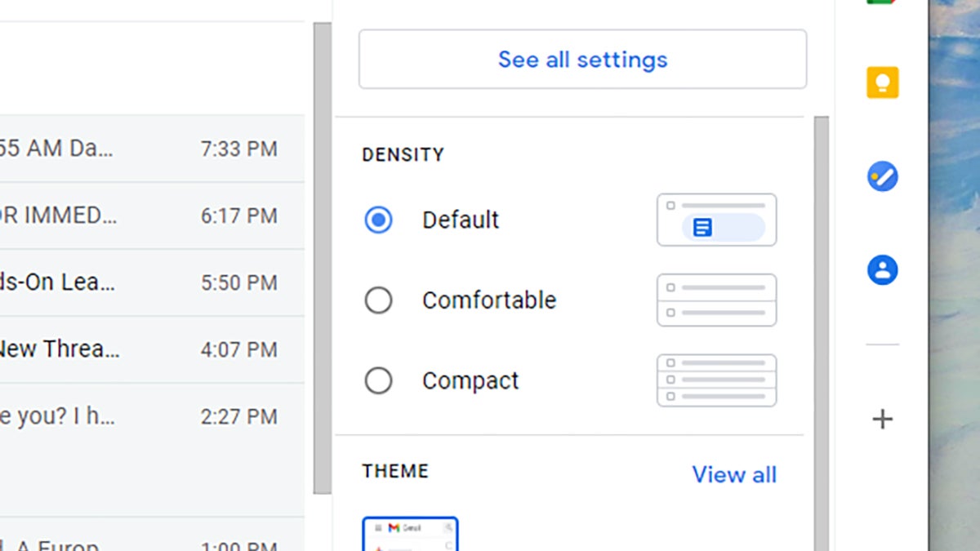Click the Compact density preview graphic
980x551 pixels.
pos(716,380)
